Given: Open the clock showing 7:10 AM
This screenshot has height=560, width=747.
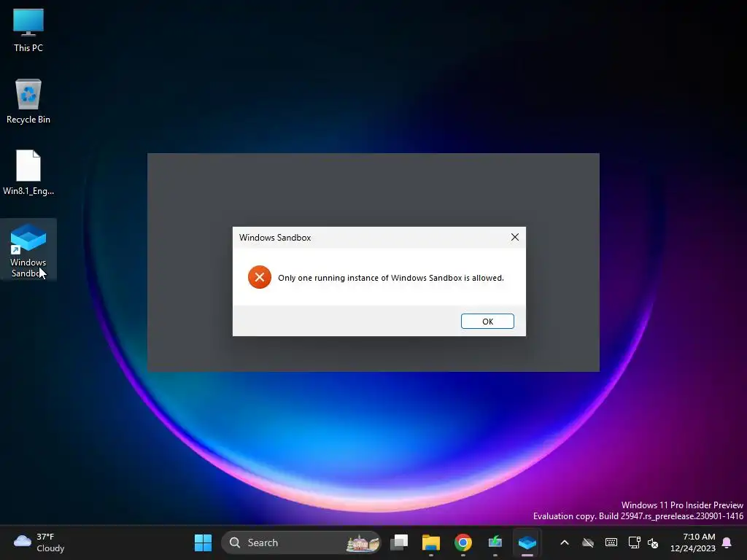Looking at the screenshot, I should 693,542.
